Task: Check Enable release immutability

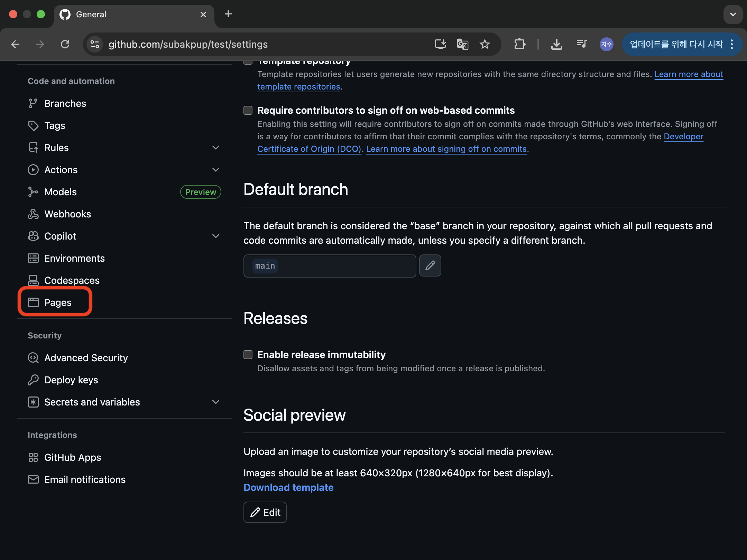Action: pyautogui.click(x=248, y=355)
